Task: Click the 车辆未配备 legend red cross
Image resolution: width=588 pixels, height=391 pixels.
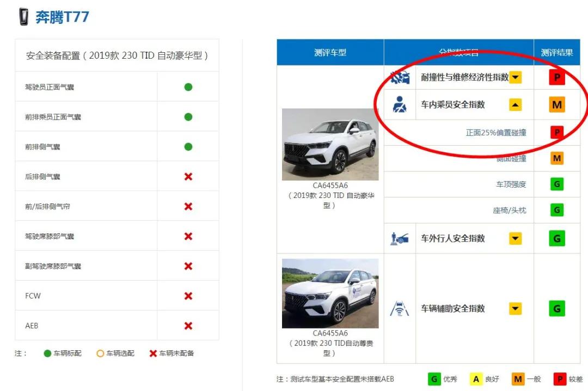Action: [x=152, y=353]
